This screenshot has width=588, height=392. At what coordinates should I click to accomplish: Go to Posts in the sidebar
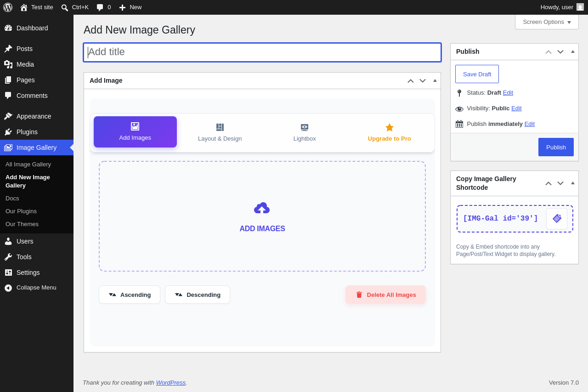37,49
